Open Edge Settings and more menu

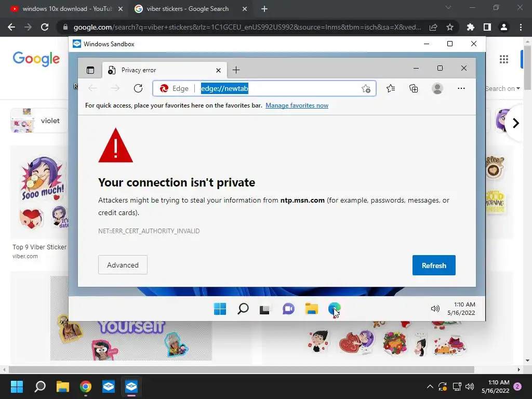click(461, 88)
